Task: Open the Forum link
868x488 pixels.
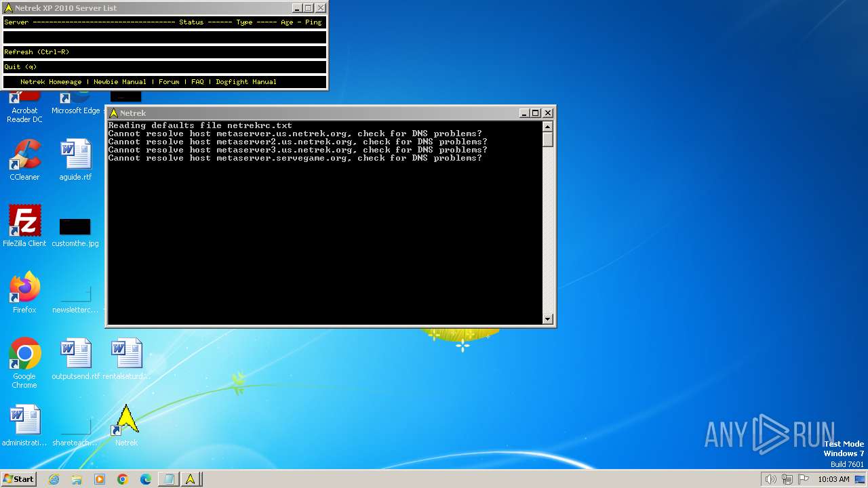Action: tap(169, 82)
